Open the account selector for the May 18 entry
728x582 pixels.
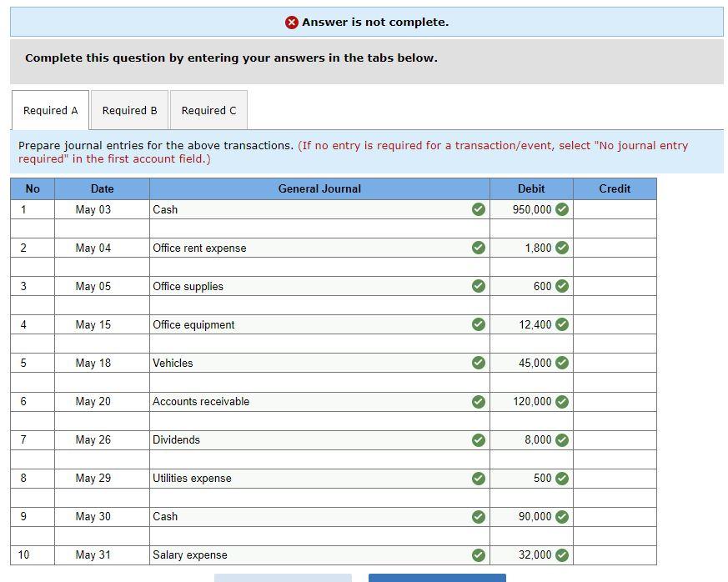pos(317,363)
